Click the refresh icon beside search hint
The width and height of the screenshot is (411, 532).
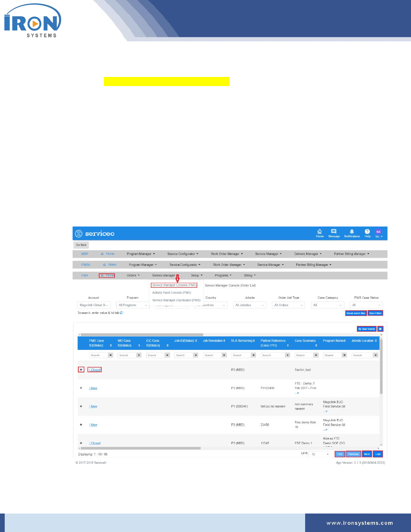(121, 313)
